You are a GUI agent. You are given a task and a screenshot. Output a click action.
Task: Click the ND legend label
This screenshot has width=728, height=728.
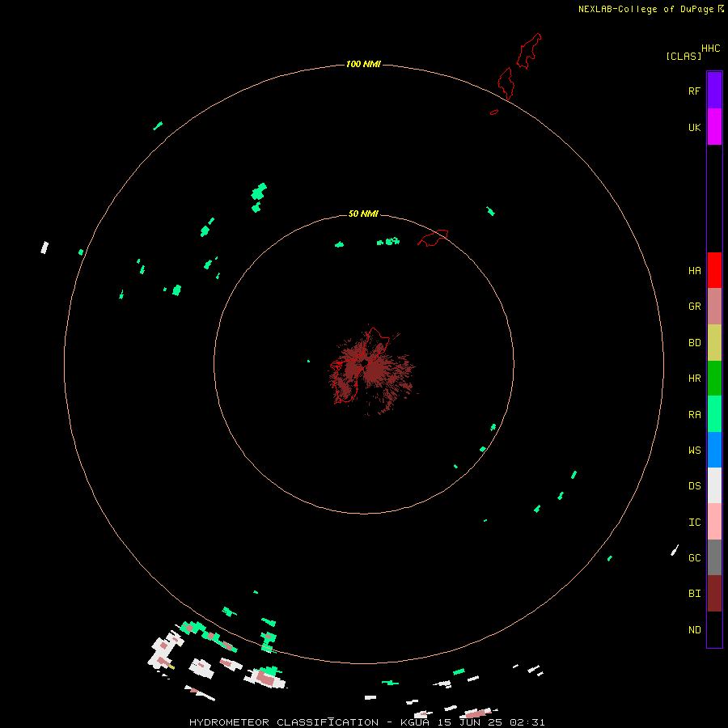click(694, 630)
